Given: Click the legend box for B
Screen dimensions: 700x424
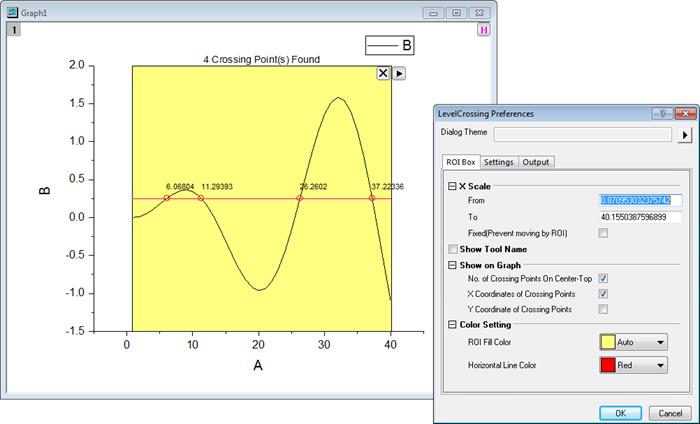Looking at the screenshot, I should pyautogui.click(x=390, y=46).
